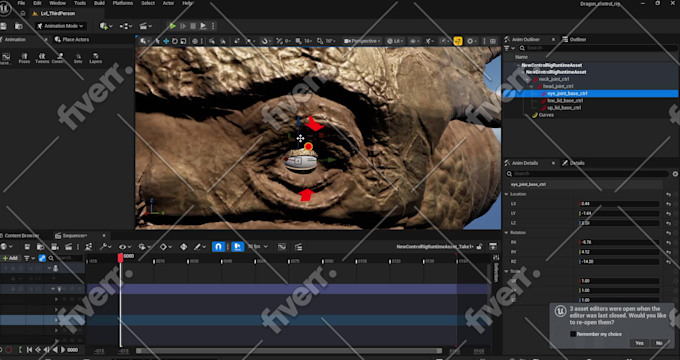
Task: Click Yes to re-open asset editors
Action: click(x=639, y=343)
